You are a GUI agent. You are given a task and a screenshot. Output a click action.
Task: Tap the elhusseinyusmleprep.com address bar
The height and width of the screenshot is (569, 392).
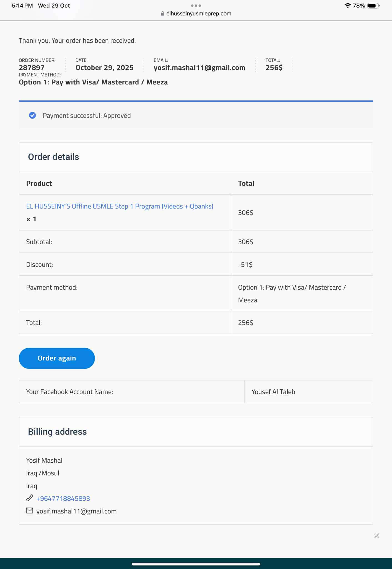pos(199,14)
